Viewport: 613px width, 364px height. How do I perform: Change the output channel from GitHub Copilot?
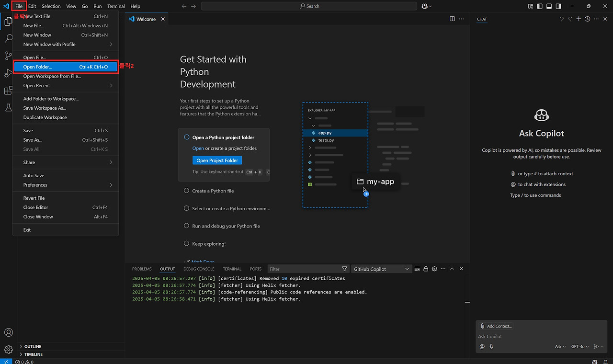pyautogui.click(x=381, y=269)
